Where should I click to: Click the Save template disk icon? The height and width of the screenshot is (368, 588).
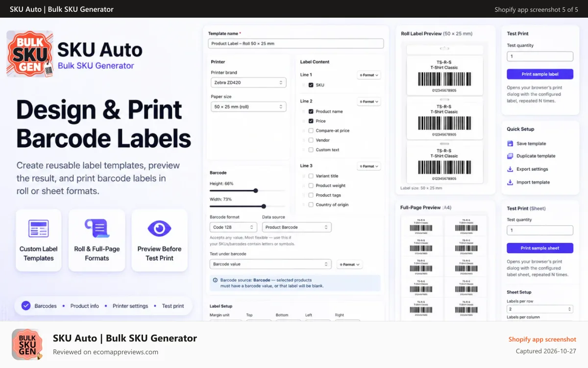coord(510,144)
